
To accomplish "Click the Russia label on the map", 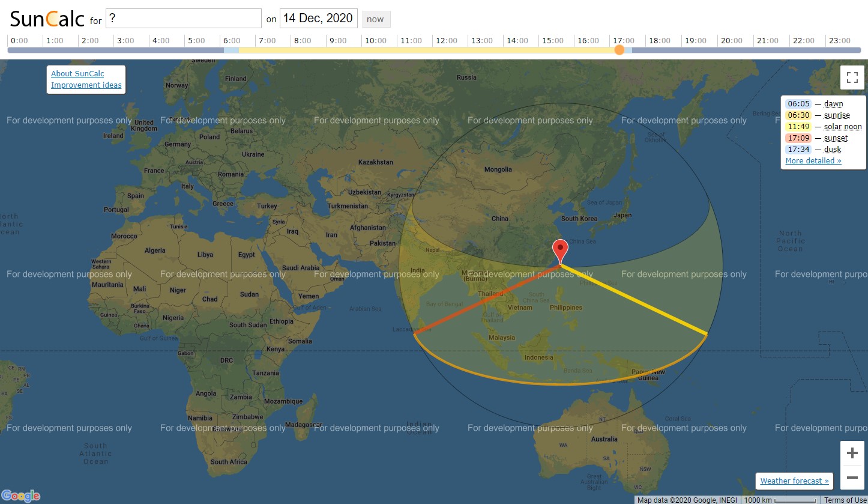I will pos(466,77).
